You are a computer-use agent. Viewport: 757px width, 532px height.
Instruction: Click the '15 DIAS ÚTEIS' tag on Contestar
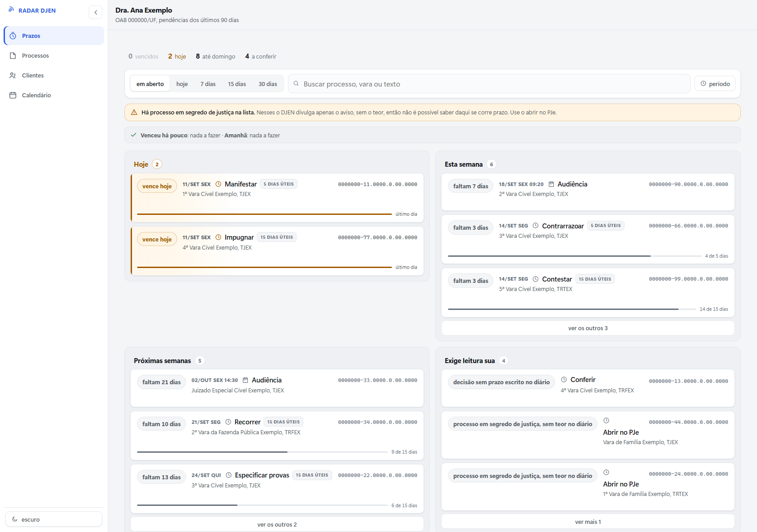(x=595, y=279)
